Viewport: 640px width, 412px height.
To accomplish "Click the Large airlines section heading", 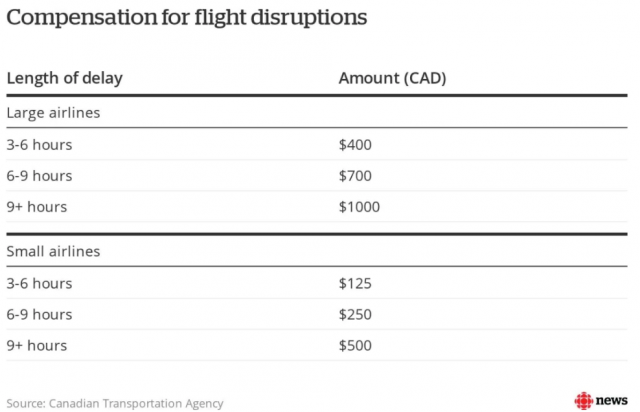I will (53, 112).
